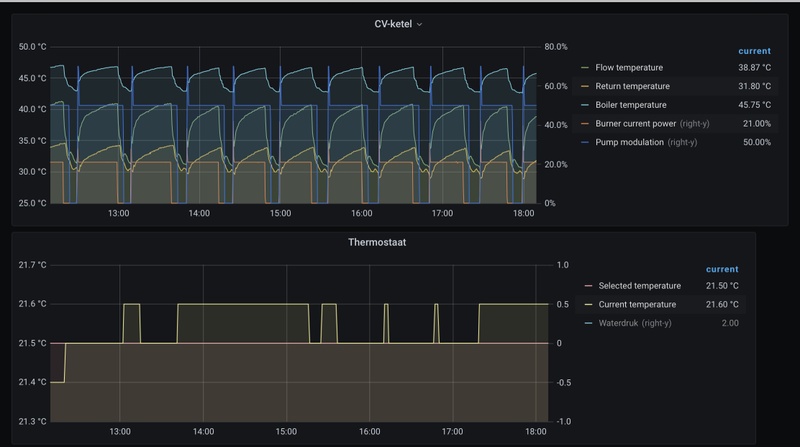Click 13:00 tick on CV-ketel time axis
The width and height of the screenshot is (800, 447).
[x=118, y=213]
